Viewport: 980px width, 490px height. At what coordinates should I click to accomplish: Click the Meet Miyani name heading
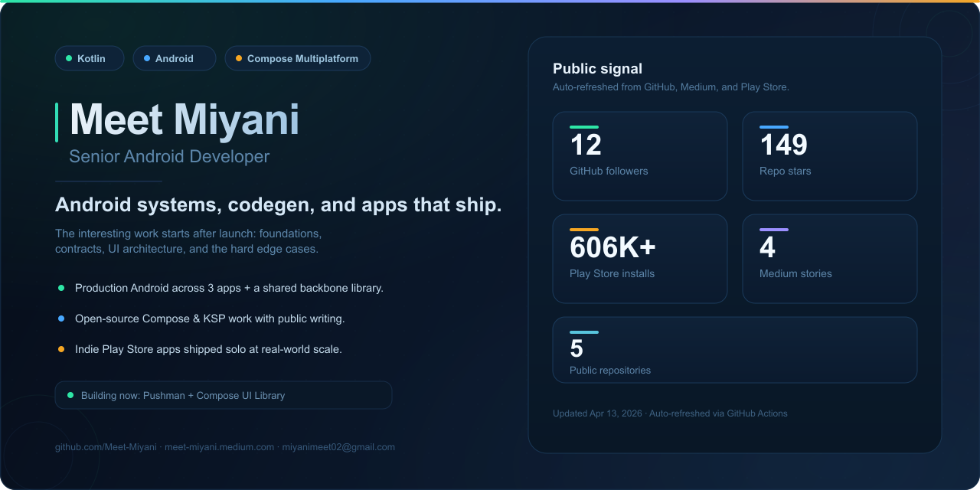(x=185, y=120)
